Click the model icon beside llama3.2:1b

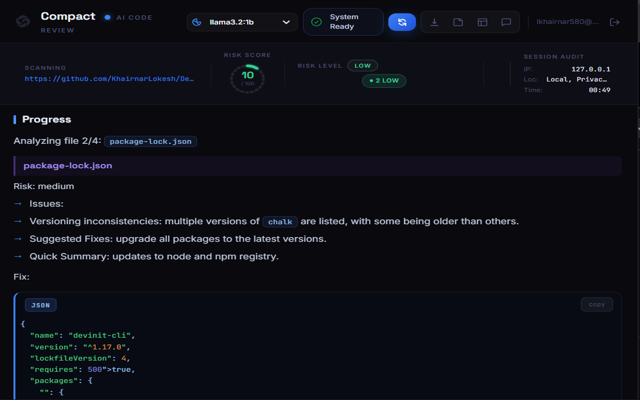(x=197, y=22)
